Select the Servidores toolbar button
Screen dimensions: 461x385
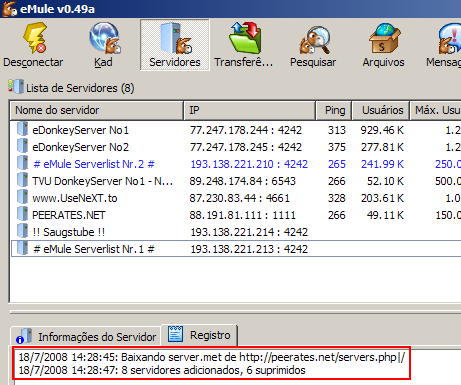click(x=175, y=45)
